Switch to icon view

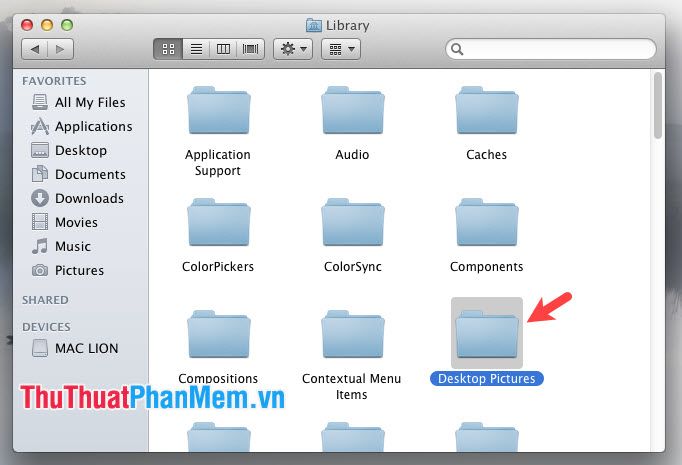168,49
